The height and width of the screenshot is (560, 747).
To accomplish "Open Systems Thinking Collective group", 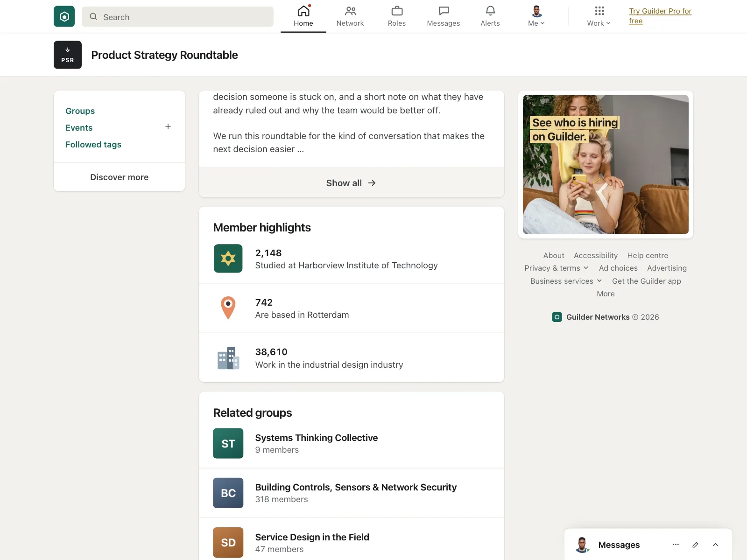I will point(317,438).
